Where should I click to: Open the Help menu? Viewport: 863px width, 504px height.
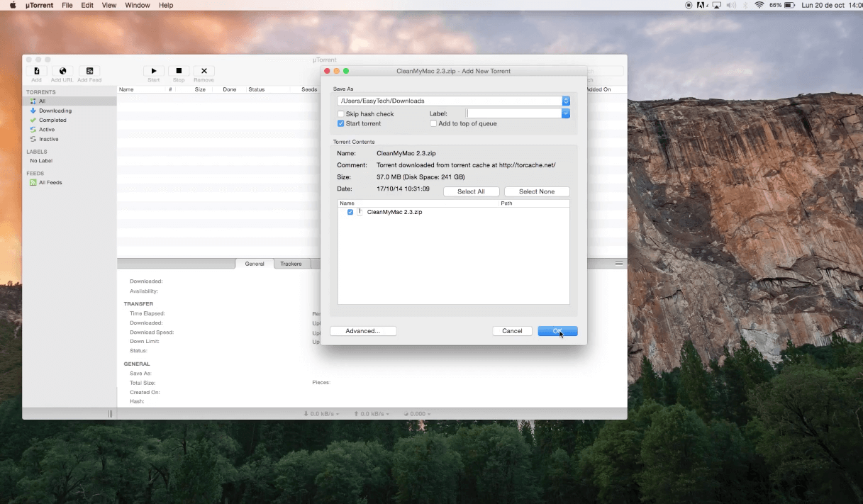166,5
